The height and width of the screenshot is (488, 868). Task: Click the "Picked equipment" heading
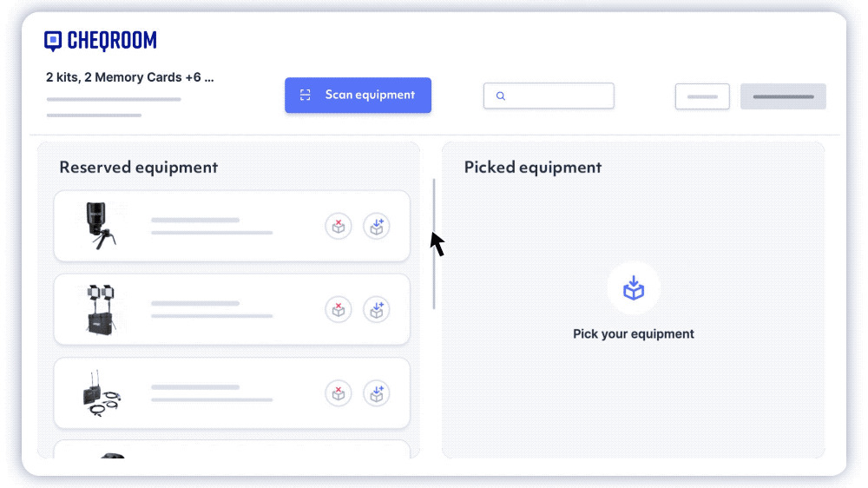(x=533, y=168)
